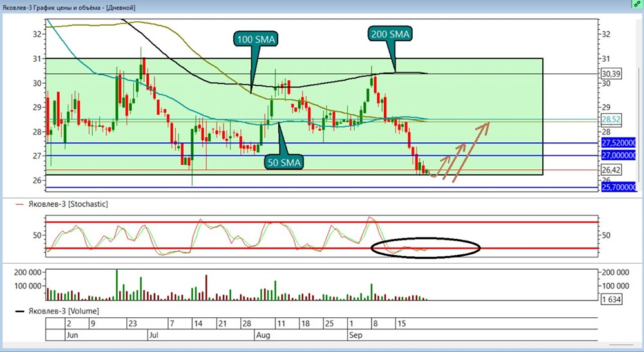Click the window title 'Яковлев-3 График цены и объёма'
Image resolution: width=644 pixels, height=352 pixels.
tap(52, 7)
